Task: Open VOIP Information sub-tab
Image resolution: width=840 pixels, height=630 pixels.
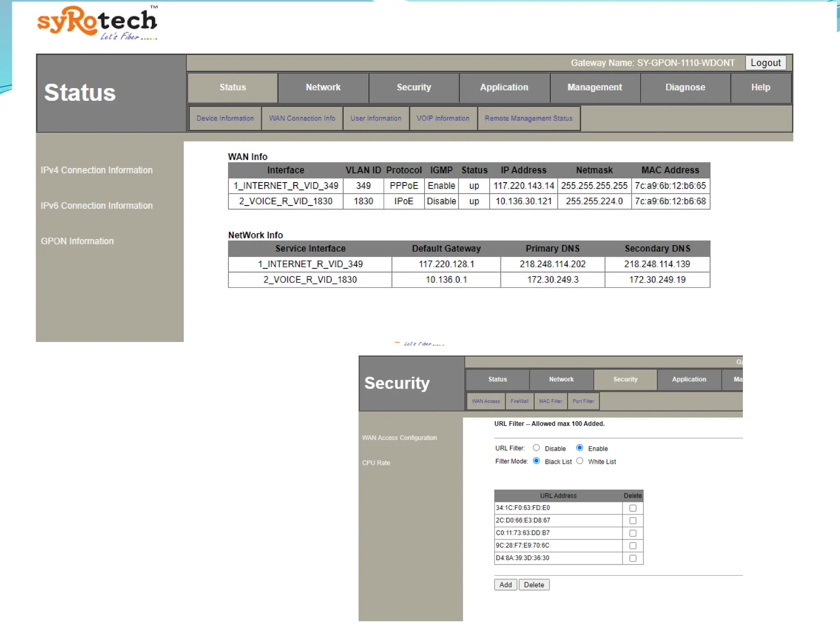Action: pyautogui.click(x=443, y=118)
